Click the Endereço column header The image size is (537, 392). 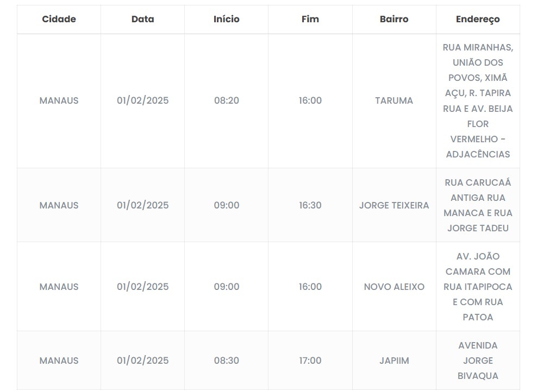click(478, 19)
